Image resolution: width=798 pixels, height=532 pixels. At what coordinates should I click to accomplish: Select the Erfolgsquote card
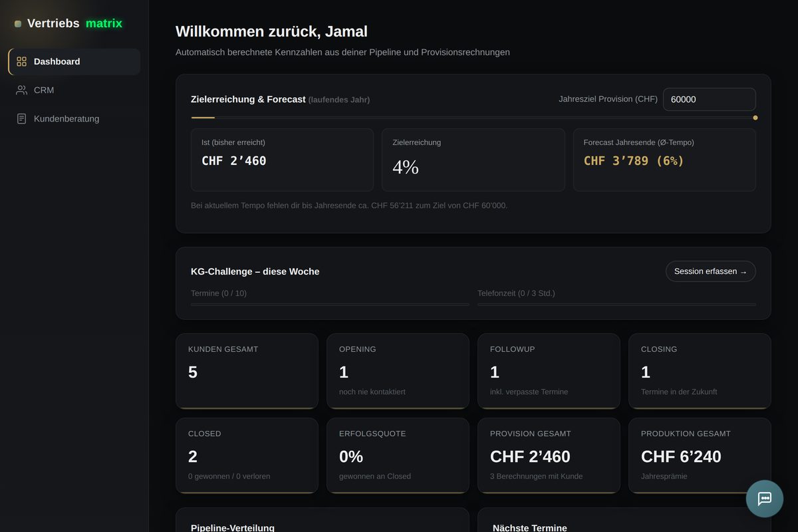(398, 456)
